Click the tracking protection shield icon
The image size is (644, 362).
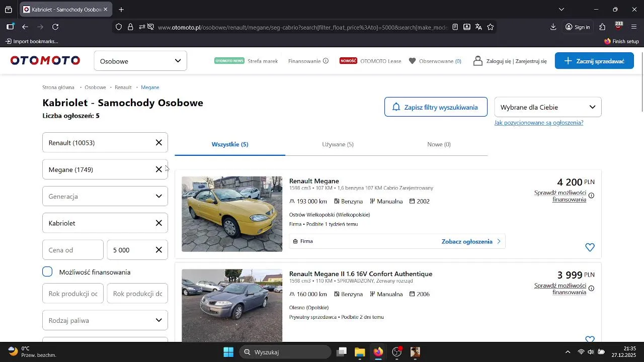[x=119, y=27]
